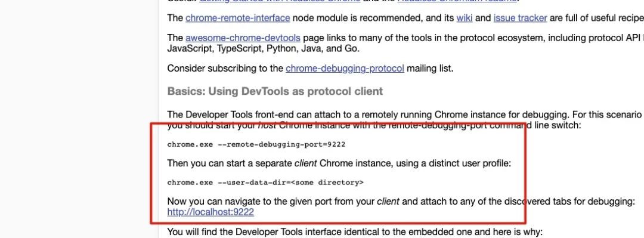Click the 'Basics: Using DevTools as protocol client' heading
644x238 pixels.
tap(275, 91)
